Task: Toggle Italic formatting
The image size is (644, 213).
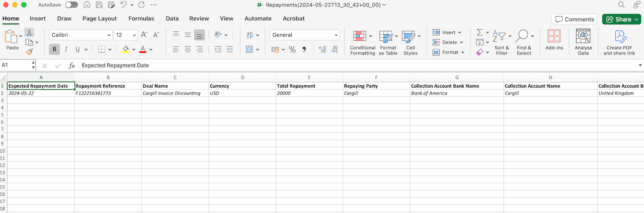Action: [x=66, y=49]
